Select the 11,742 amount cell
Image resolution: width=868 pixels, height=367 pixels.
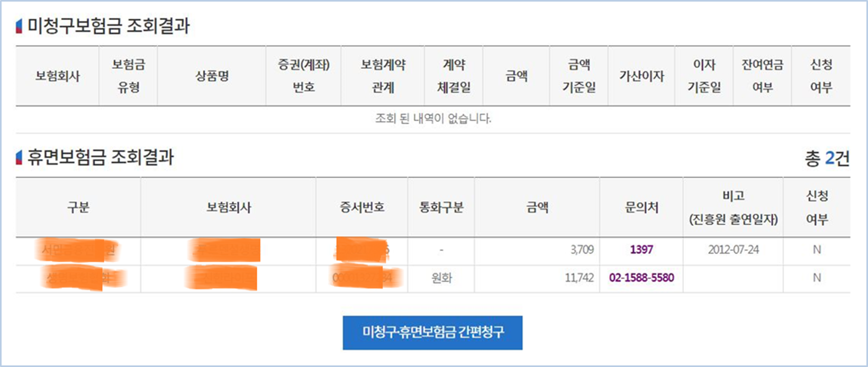point(581,278)
